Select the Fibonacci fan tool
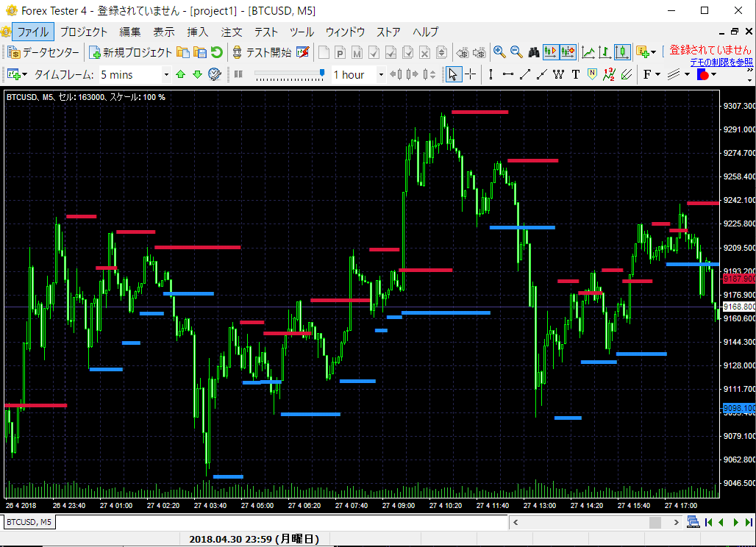 click(627, 75)
